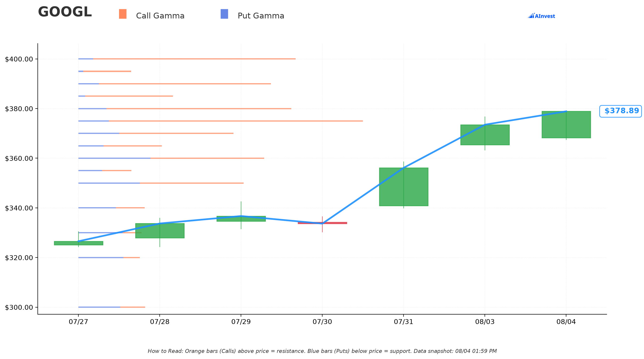Click the 08/03 green candlestick body
The image size is (644, 359).
485,135
